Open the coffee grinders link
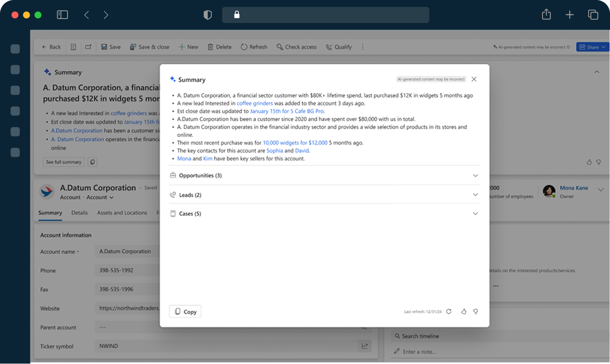The width and height of the screenshot is (610, 364). [x=255, y=103]
